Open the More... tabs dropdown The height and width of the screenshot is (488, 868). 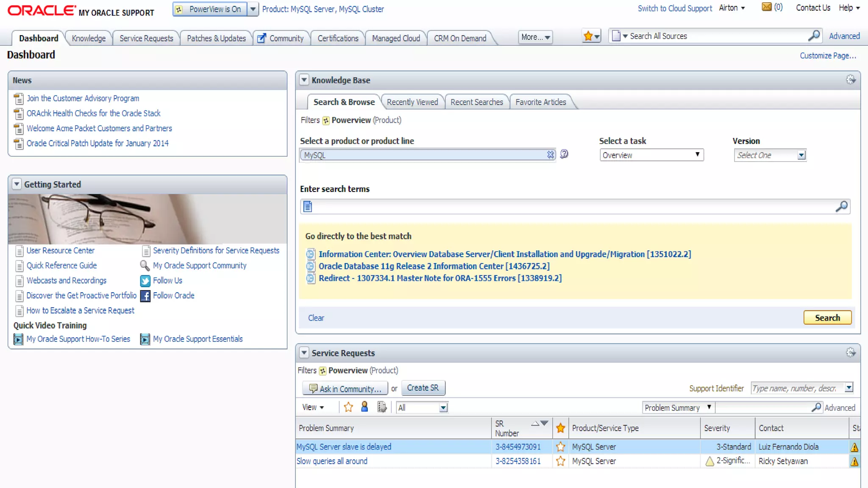tap(535, 37)
